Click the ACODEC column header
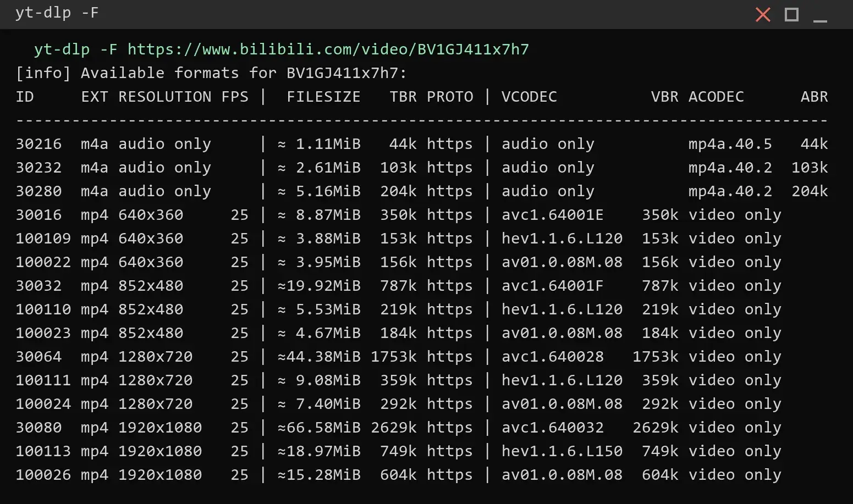 point(716,97)
